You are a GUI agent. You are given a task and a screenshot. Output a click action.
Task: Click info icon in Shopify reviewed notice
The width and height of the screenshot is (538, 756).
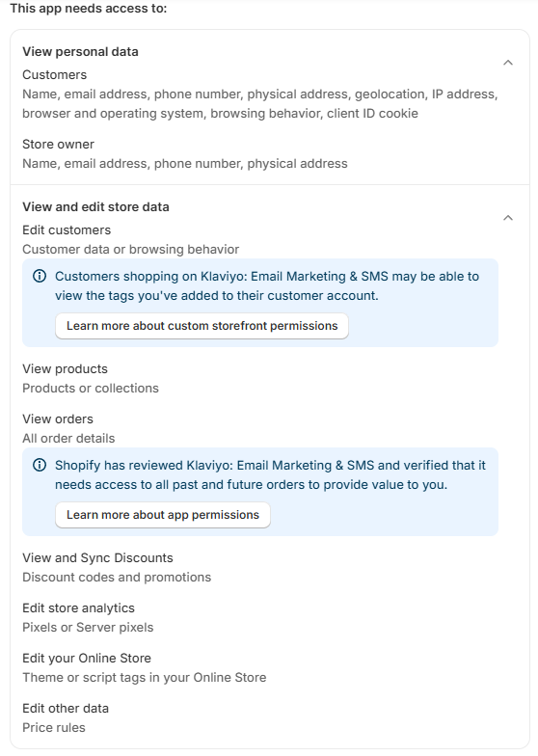pos(40,465)
